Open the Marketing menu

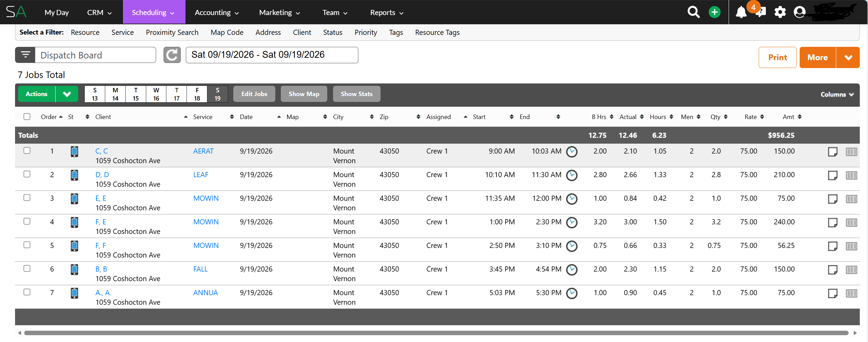point(279,13)
